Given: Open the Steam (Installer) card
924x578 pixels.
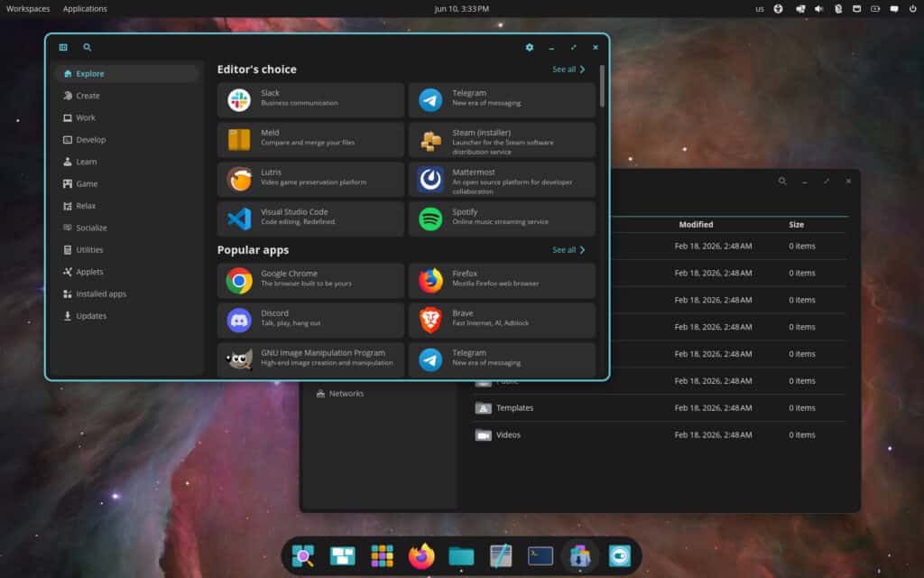Looking at the screenshot, I should pyautogui.click(x=502, y=140).
